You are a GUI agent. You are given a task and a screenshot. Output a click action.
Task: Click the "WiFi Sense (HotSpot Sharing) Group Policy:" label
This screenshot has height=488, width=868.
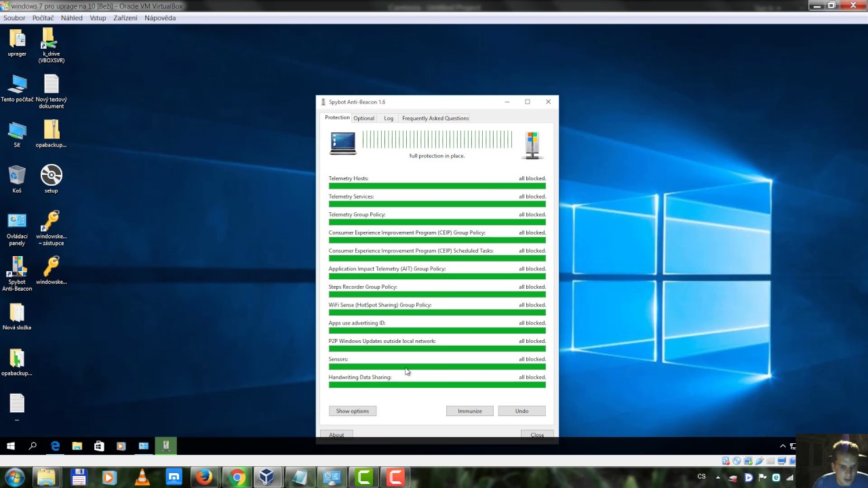click(380, 305)
